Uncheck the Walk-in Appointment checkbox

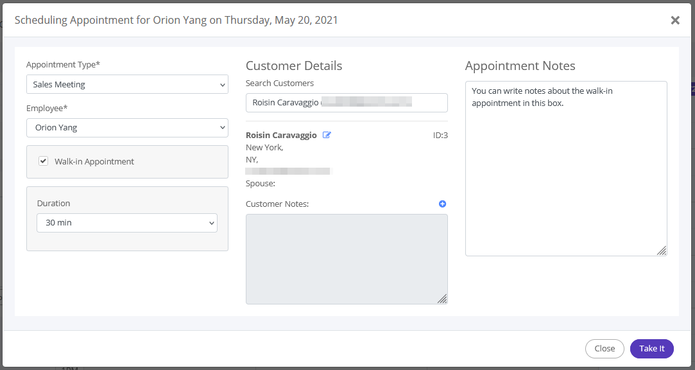tap(43, 161)
